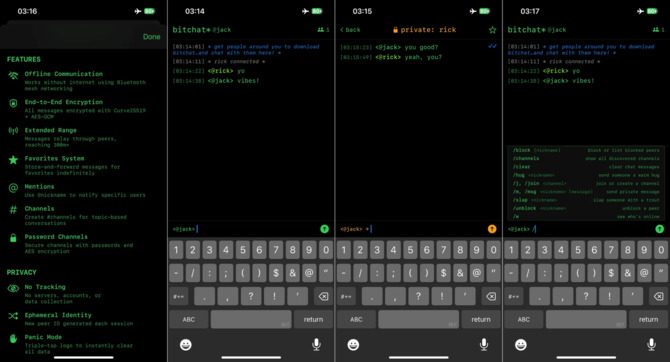
Task: Open emoji keyboard in private chat
Action: pyautogui.click(x=353, y=344)
